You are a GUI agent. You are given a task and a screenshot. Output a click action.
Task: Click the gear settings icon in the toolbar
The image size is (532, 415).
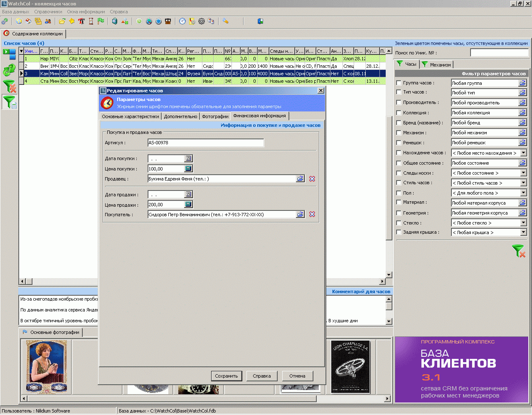click(202, 21)
